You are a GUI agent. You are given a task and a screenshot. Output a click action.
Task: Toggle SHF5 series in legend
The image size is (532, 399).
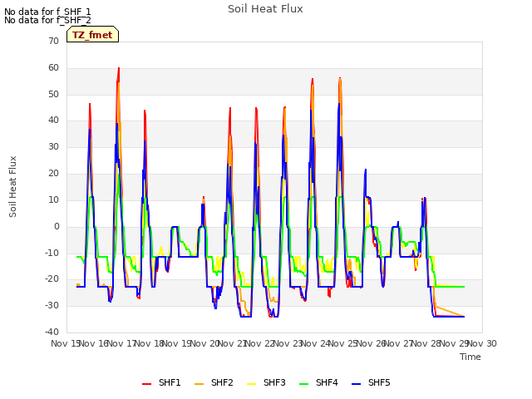tap(371, 382)
